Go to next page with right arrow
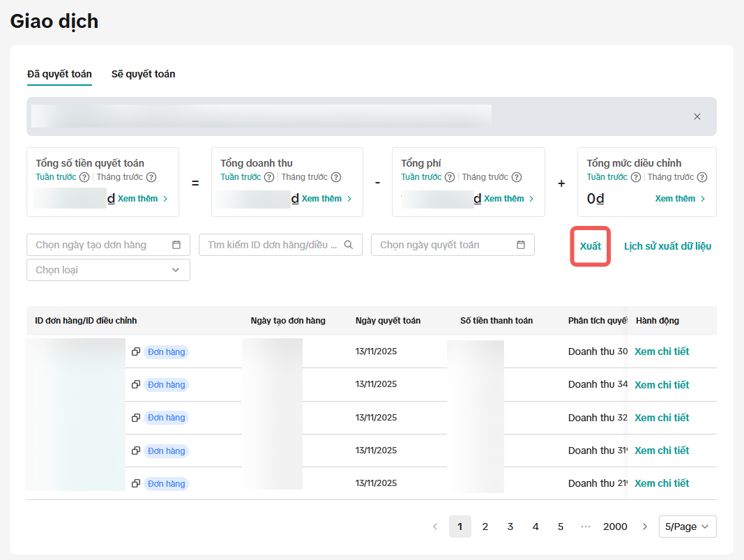This screenshot has height=560, width=744. click(645, 527)
